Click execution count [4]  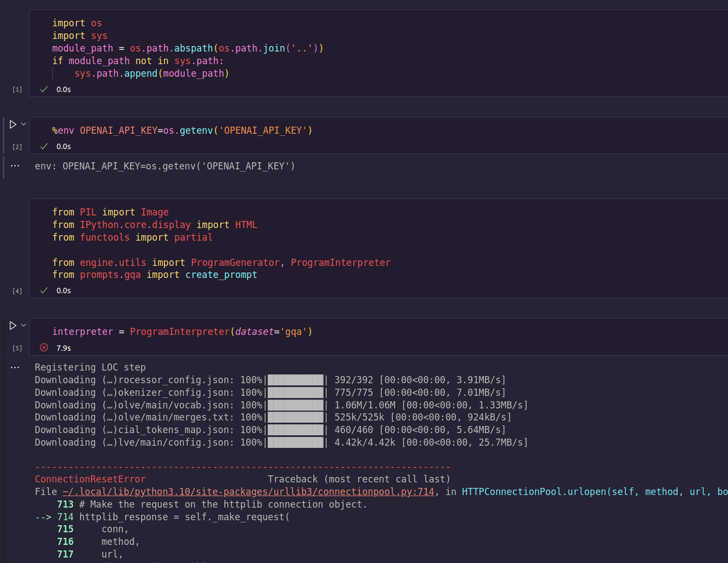coord(18,291)
